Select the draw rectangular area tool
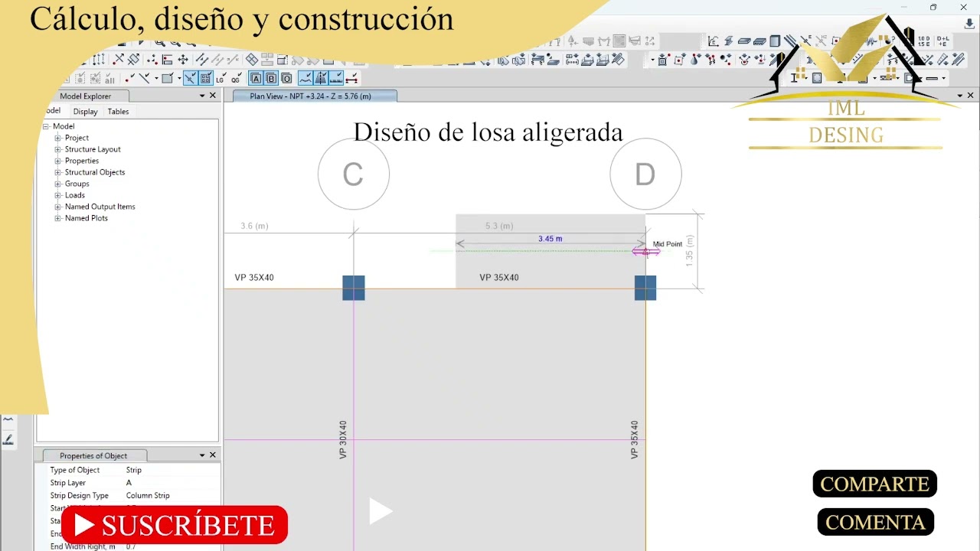The height and width of the screenshot is (551, 980). [x=167, y=78]
